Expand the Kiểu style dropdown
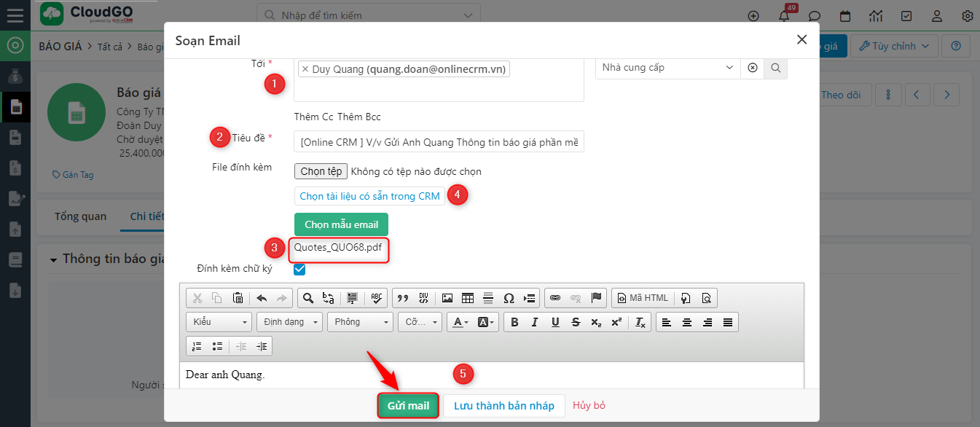Image resolution: width=980 pixels, height=427 pixels. tap(219, 322)
